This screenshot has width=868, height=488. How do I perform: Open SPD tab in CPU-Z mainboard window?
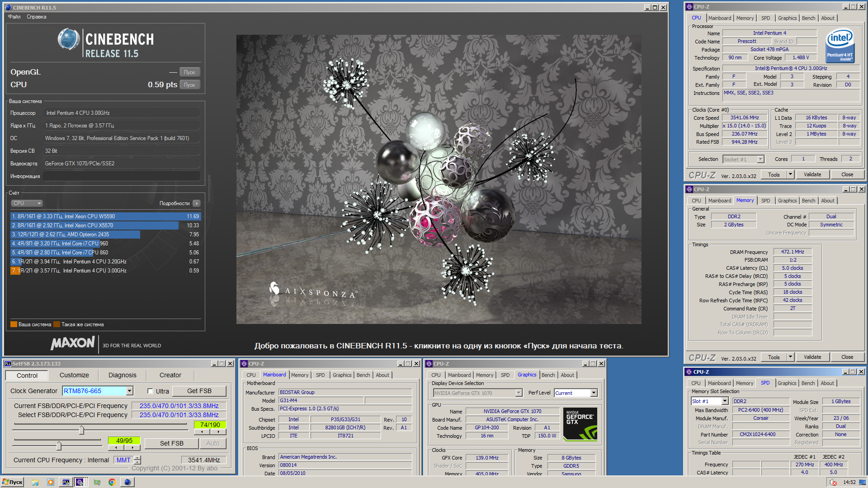pos(320,375)
